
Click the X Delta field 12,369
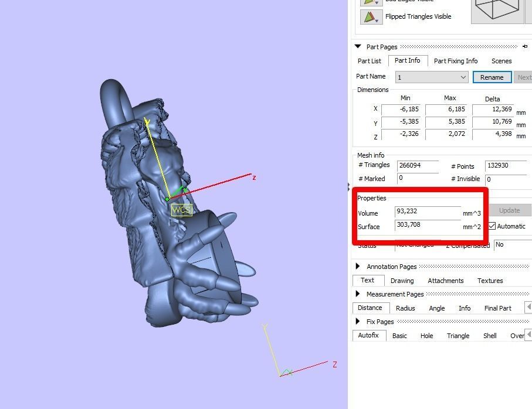493,110
